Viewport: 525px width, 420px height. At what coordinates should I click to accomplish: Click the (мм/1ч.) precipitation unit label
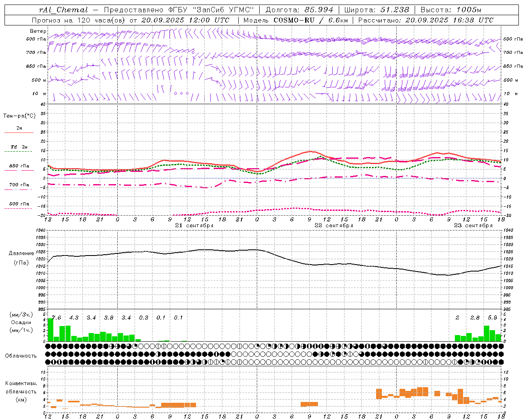click(x=21, y=331)
